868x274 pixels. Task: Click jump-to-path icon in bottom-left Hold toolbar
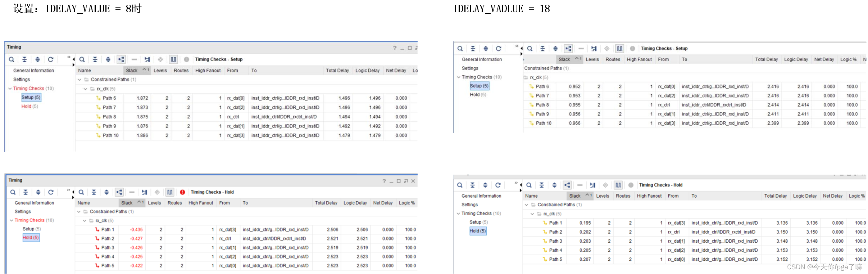(x=145, y=192)
